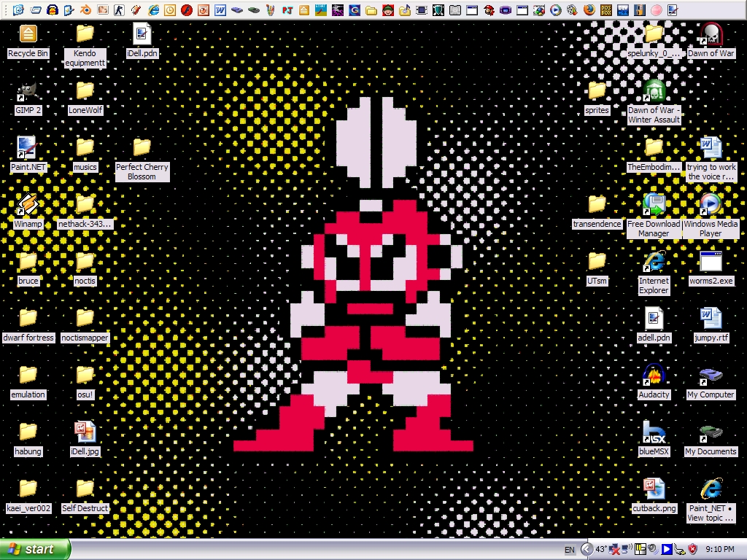Click the 9:10 PM taskbar clock
The image size is (747, 560).
pyautogui.click(x=720, y=549)
